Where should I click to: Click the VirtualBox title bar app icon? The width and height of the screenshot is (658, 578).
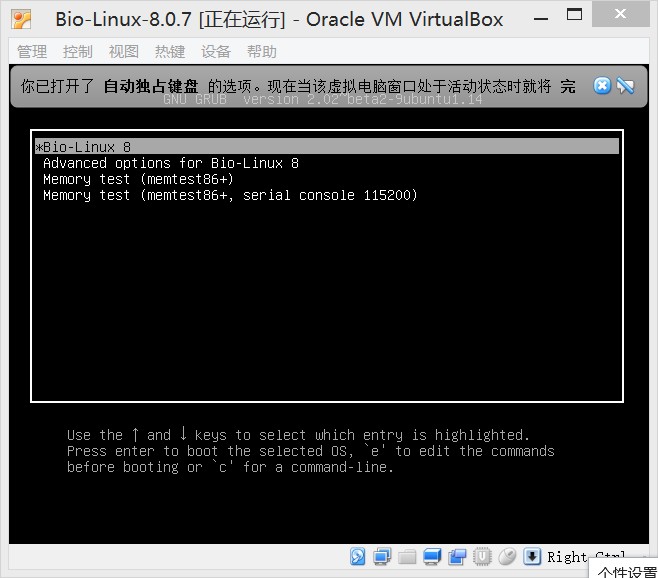[21, 20]
